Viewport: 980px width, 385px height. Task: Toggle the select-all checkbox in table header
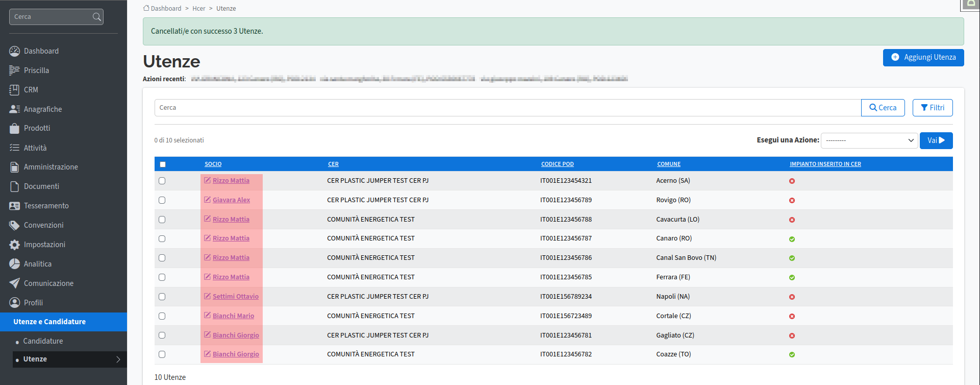[x=163, y=164]
